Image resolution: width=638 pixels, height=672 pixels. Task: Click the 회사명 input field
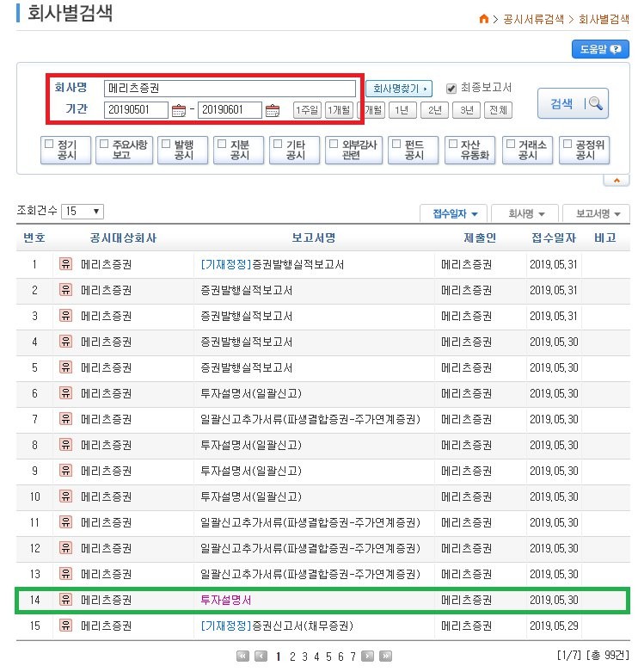pyautogui.click(x=230, y=89)
